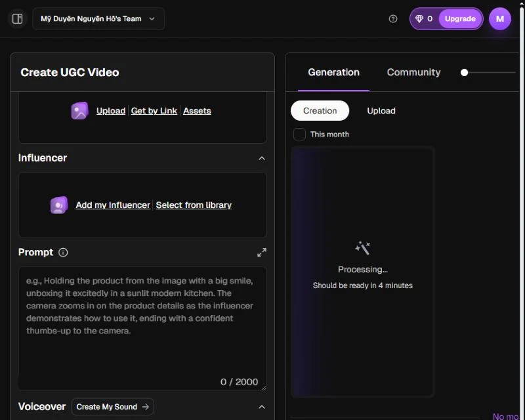The width and height of the screenshot is (525, 420).
Task: Click the magic wand processing icon
Action: point(363,248)
